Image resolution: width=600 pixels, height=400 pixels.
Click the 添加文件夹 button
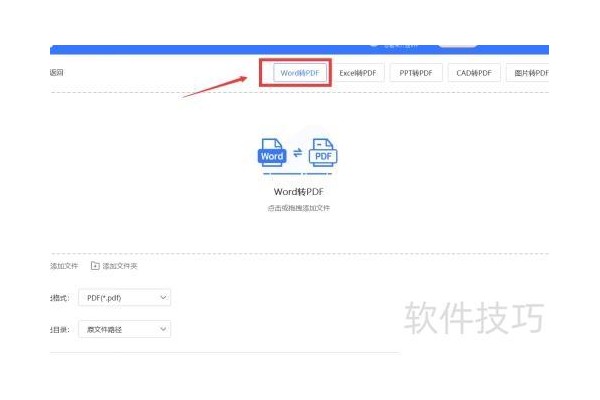click(114, 266)
